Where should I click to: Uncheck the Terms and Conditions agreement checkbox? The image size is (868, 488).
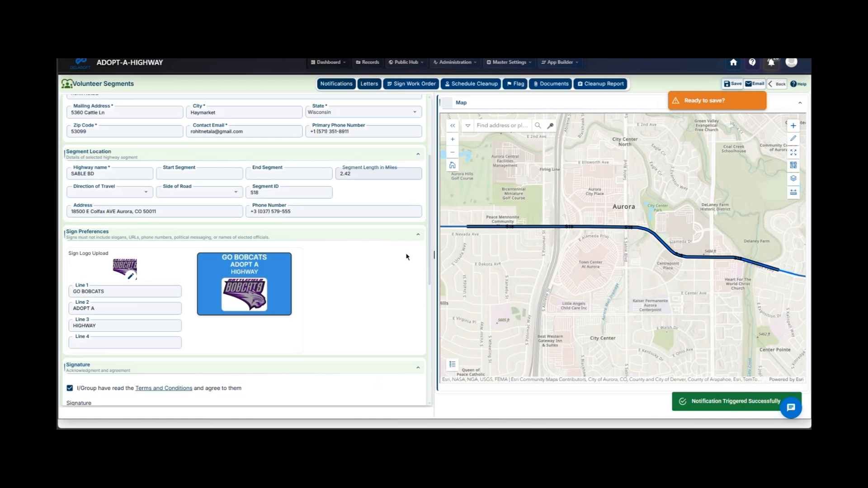point(69,388)
